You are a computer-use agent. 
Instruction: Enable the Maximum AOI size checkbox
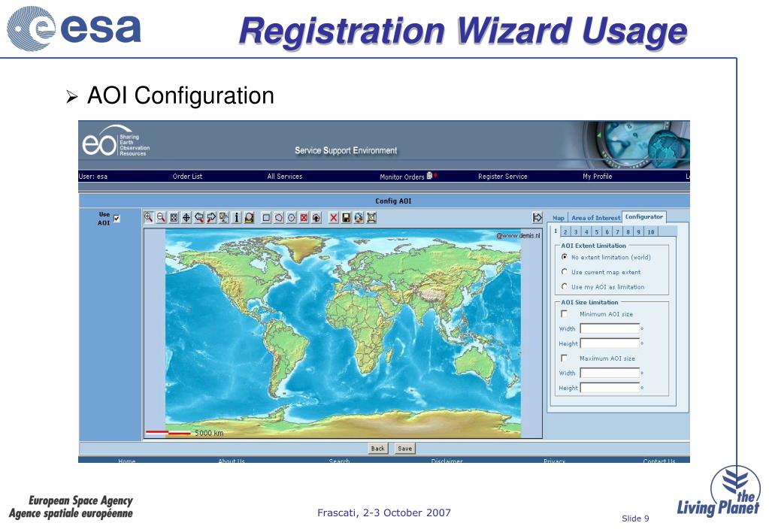564,358
